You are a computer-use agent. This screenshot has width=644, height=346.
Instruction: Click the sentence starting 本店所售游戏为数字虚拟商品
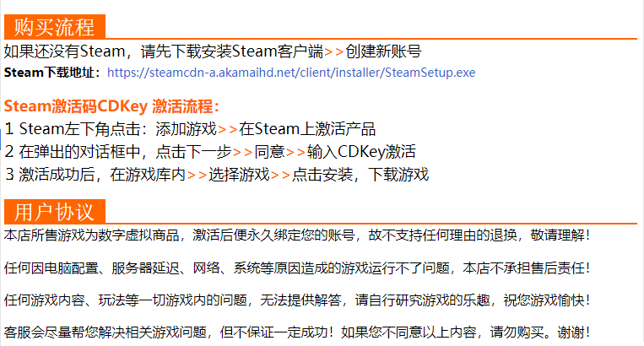[297, 235]
